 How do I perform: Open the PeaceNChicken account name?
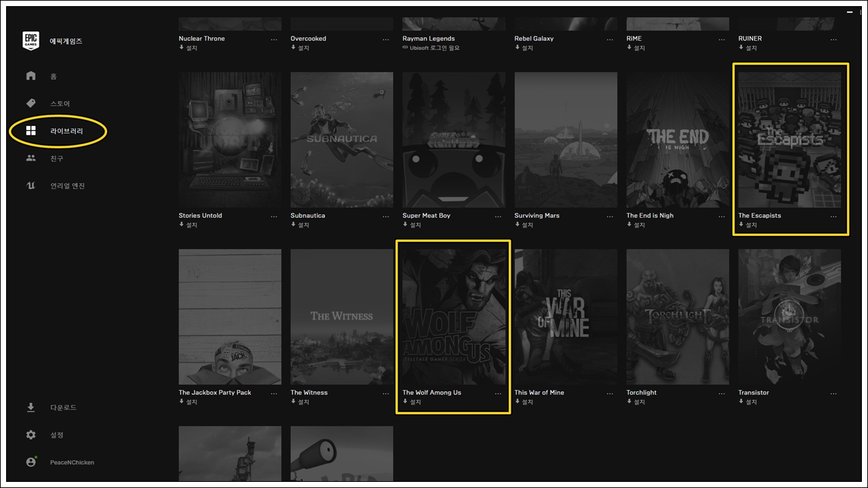[x=72, y=462]
